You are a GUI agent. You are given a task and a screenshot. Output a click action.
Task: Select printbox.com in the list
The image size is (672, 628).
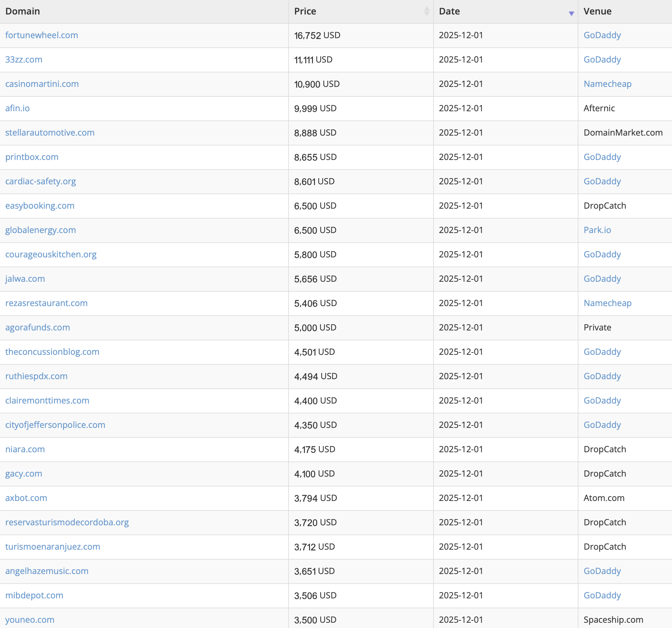click(x=32, y=157)
